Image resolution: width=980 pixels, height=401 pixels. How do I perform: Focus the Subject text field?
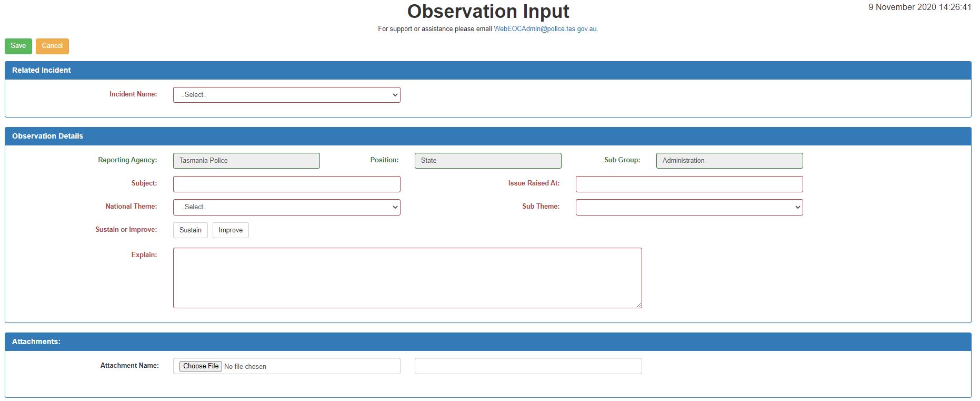(x=286, y=184)
